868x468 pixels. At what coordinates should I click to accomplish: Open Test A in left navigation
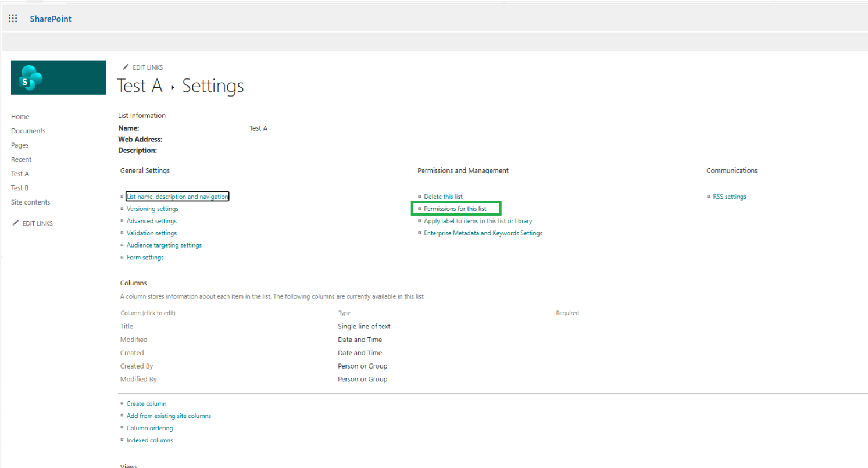tap(20, 173)
